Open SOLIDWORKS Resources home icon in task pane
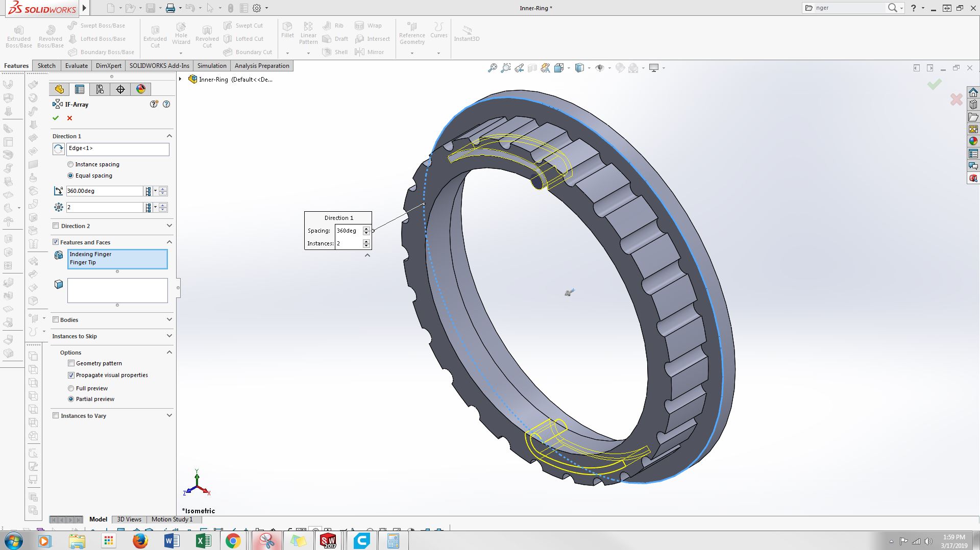The height and width of the screenshot is (550, 980). pos(973,92)
